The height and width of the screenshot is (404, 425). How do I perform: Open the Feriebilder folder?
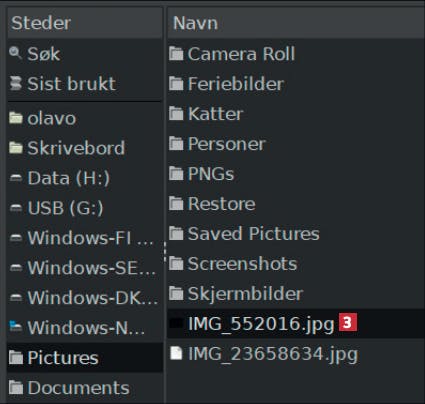click(296, 84)
